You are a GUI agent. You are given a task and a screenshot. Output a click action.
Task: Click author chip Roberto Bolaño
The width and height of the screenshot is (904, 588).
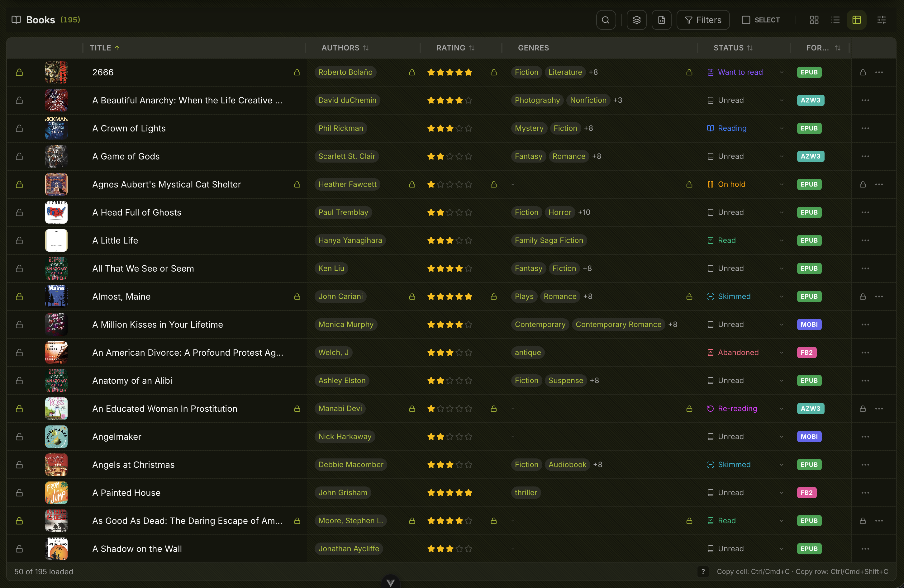coord(345,72)
